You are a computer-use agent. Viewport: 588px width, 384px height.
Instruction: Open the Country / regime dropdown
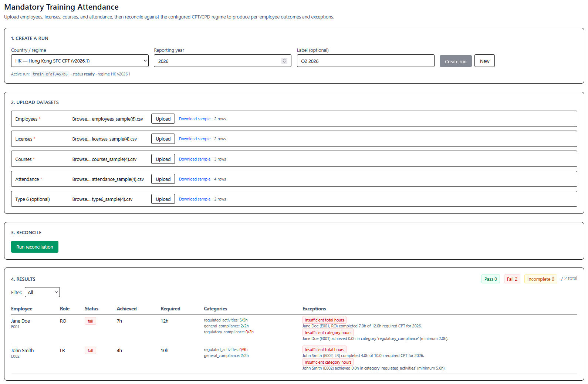(80, 61)
